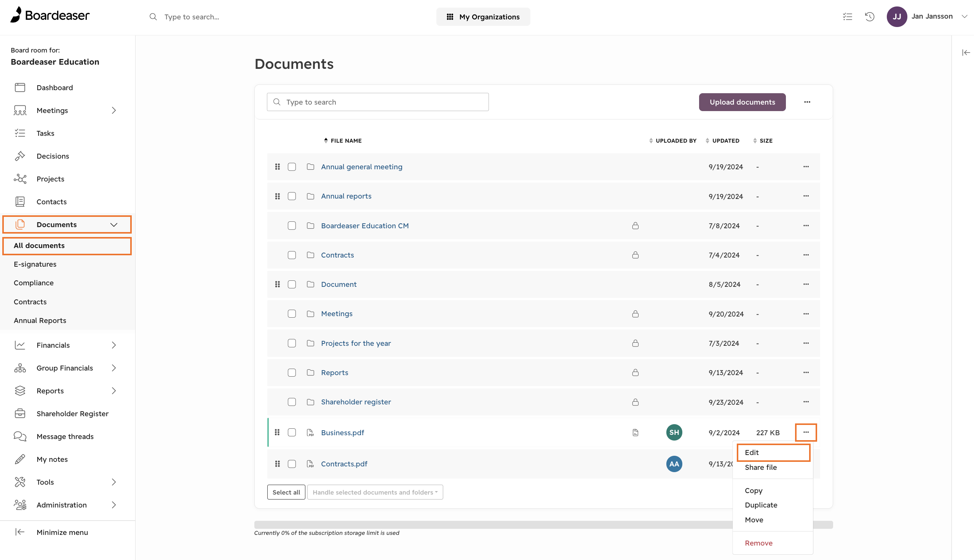Open Decisions in the sidebar
The image size is (974, 560).
[53, 156]
